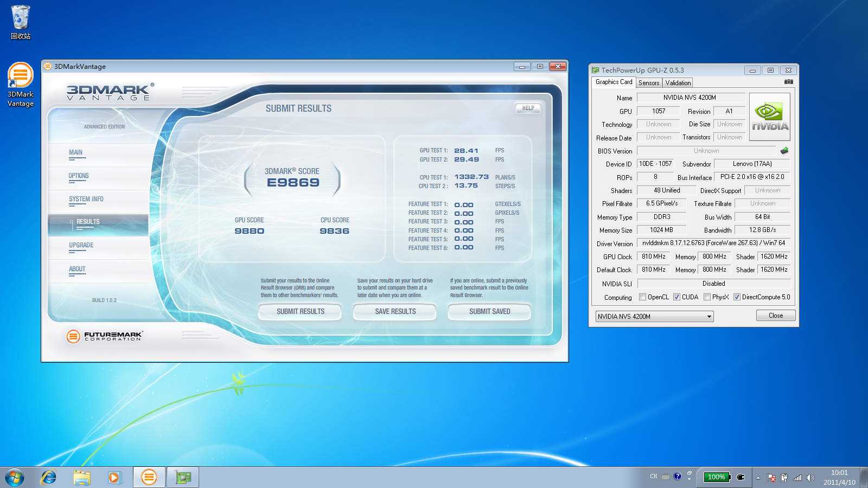Click the GPU Clock field 810 MHz
The image size is (868, 488).
(x=653, y=256)
